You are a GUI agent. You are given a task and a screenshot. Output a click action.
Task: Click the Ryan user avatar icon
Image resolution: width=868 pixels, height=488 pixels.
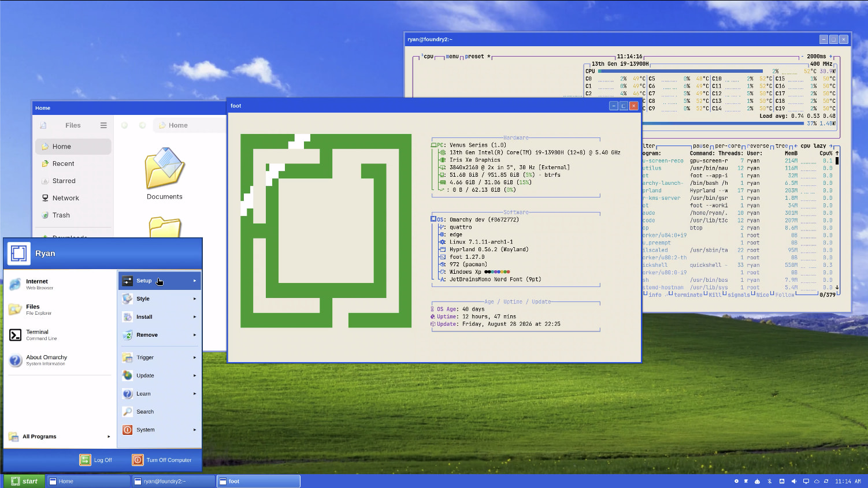(18, 254)
